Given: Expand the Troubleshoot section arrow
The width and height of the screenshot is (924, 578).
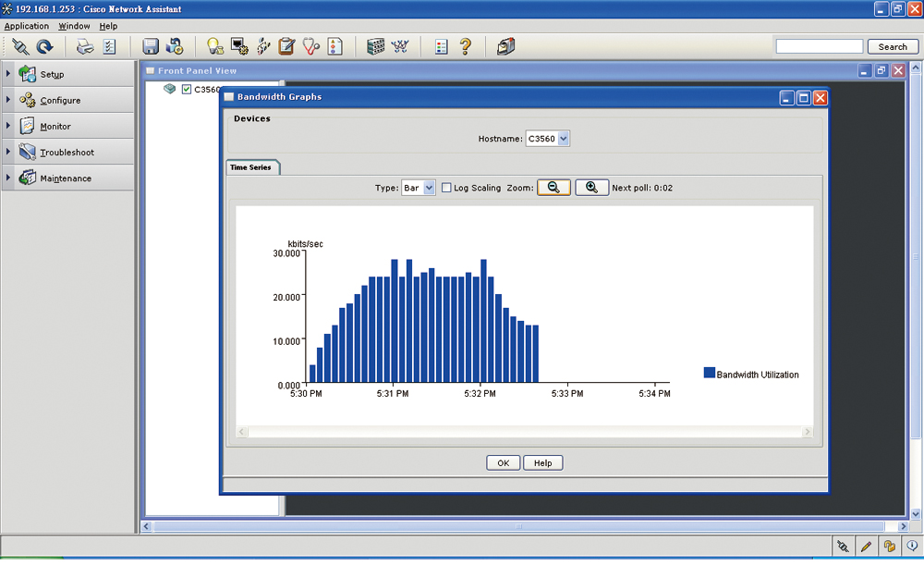Looking at the screenshot, I should point(8,152).
